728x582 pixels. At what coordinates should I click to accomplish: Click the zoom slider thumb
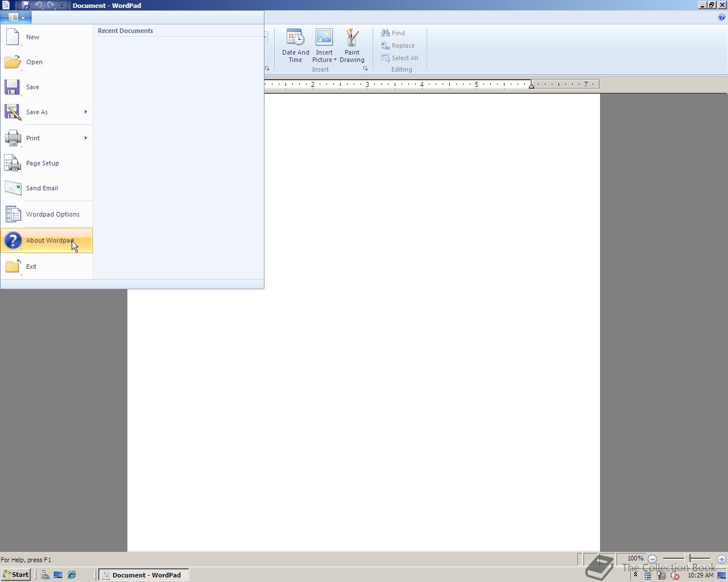tap(687, 559)
